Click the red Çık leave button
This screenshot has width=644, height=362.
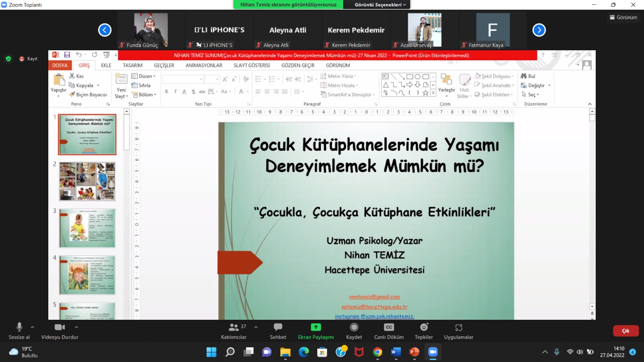coord(625,331)
